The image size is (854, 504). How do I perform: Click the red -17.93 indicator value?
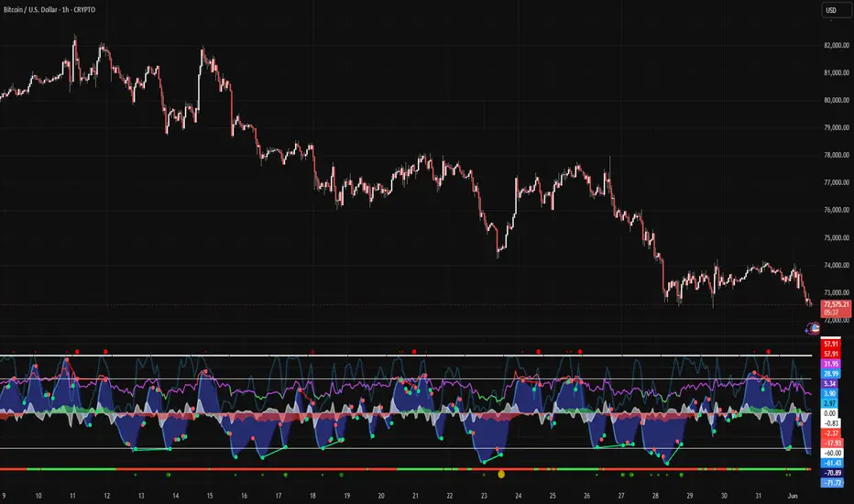(832, 443)
